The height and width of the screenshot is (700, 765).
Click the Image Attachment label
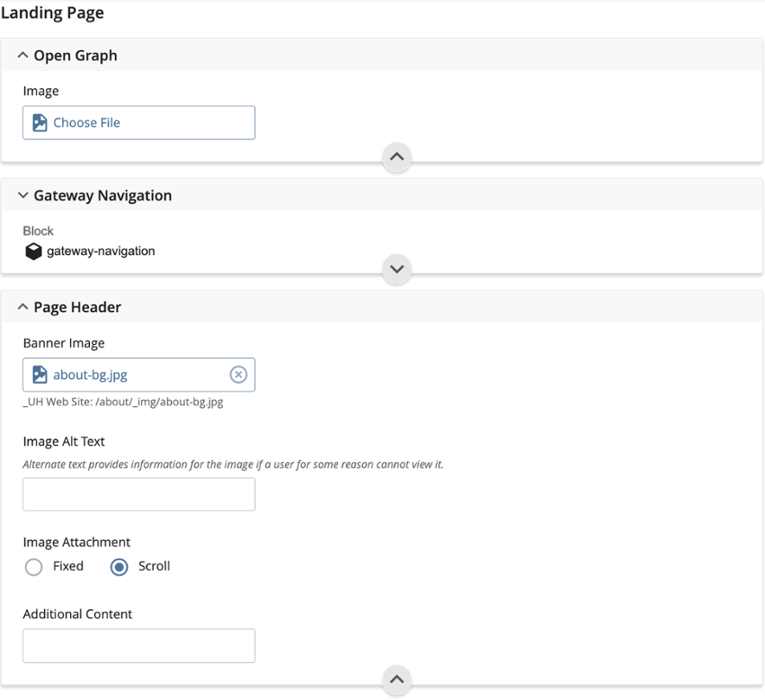pyautogui.click(x=76, y=543)
